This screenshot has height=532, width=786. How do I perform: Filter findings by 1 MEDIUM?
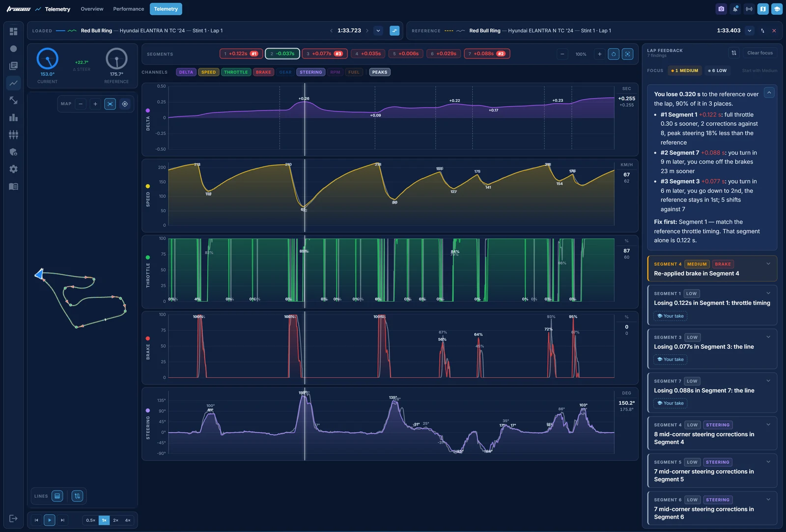tap(685, 71)
